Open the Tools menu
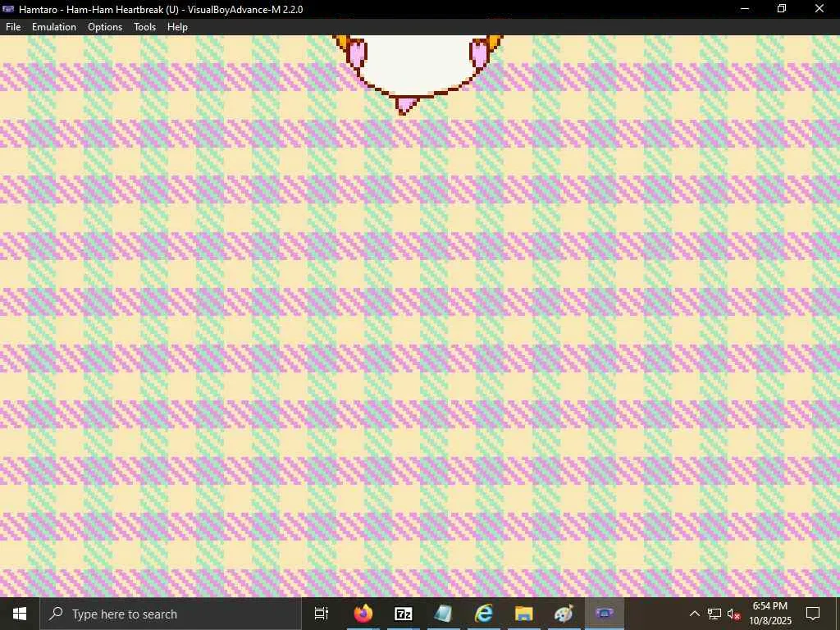This screenshot has width=840, height=630. [144, 27]
